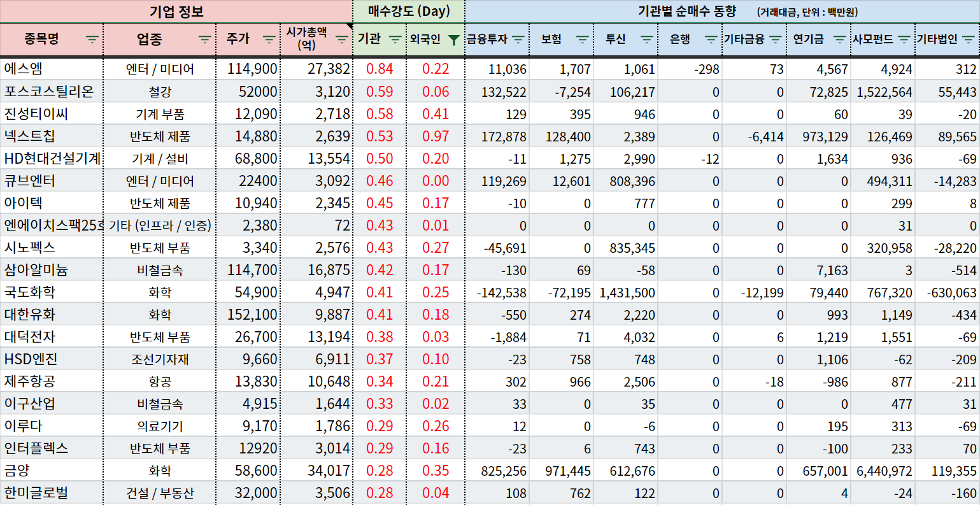Screen dimensions: 980x505
Task: Open the 사모펀드 column filter dropdown
Action: tap(904, 39)
